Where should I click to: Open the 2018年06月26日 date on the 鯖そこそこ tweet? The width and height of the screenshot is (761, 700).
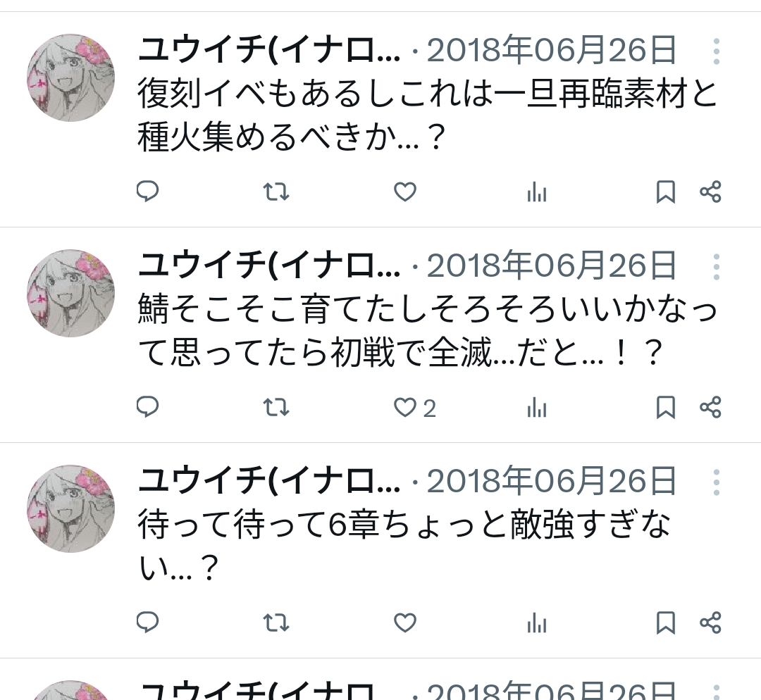point(551,265)
